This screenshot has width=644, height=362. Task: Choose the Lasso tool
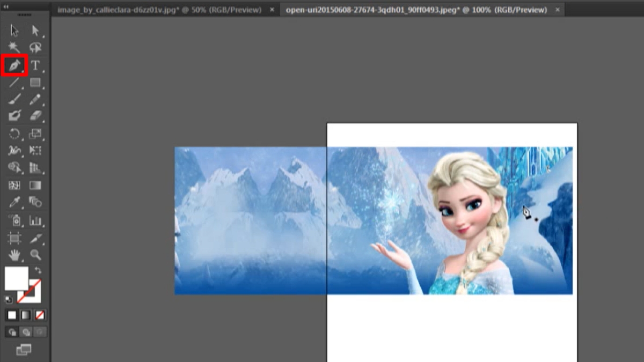pos(35,48)
